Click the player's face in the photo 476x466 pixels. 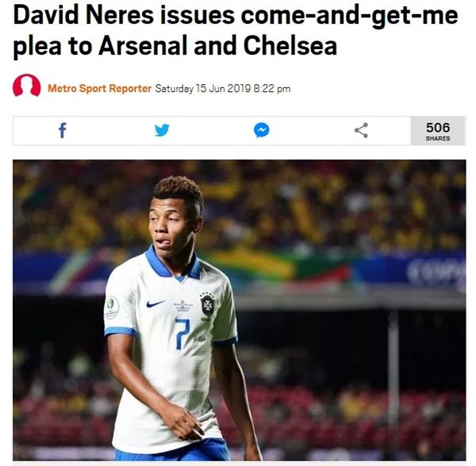169,224
